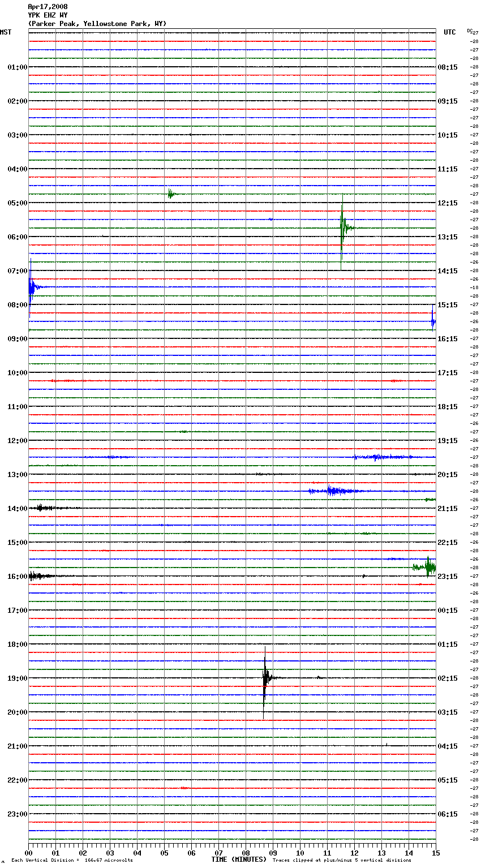
Task: Click the TIME (MINUTES) axis title
Action: coord(239,860)
